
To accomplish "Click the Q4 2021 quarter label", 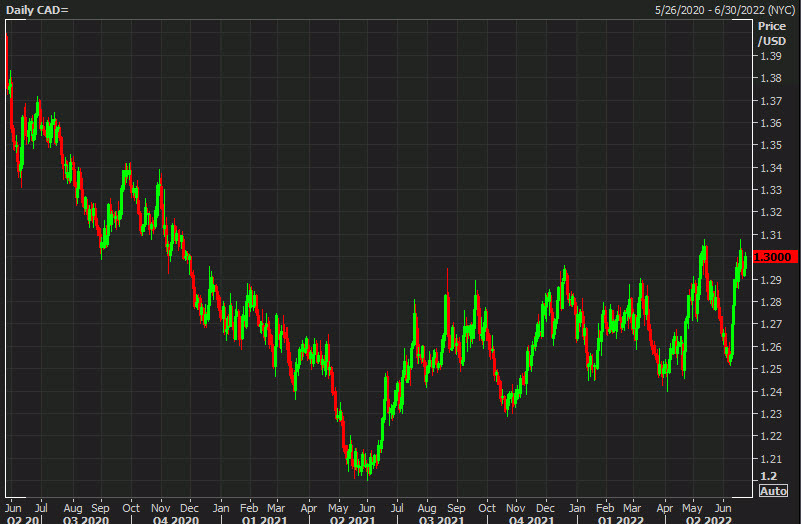I will coord(531,520).
